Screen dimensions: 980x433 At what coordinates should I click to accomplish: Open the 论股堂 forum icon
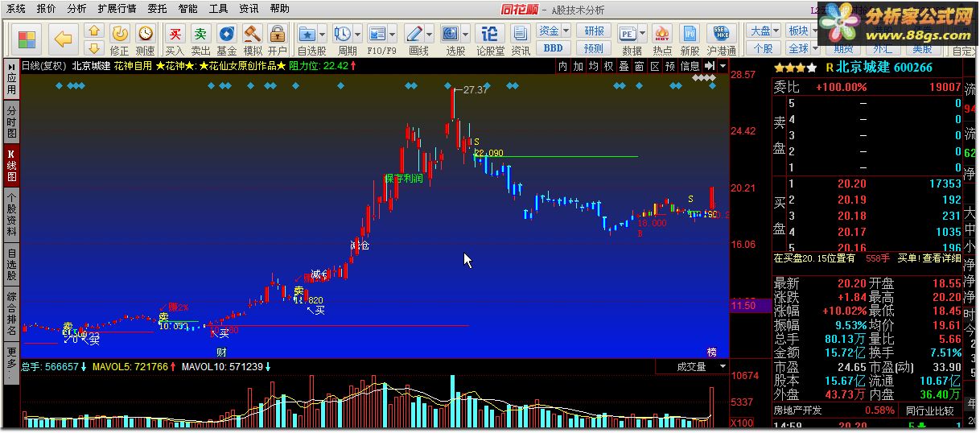point(489,34)
